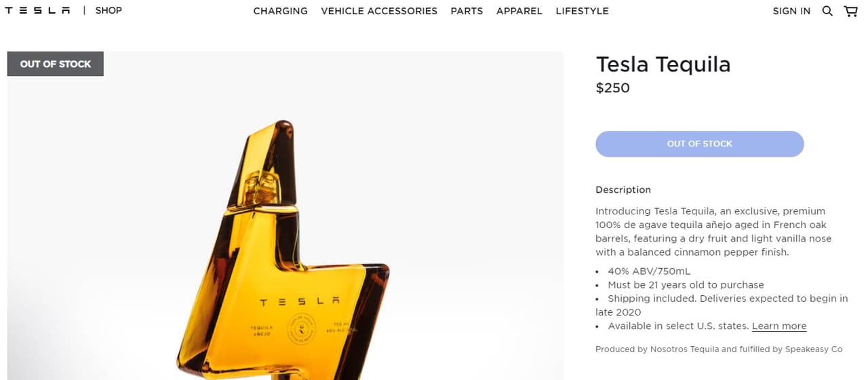Go to the SHOP home link
The width and height of the screenshot is (868, 380).
click(108, 10)
